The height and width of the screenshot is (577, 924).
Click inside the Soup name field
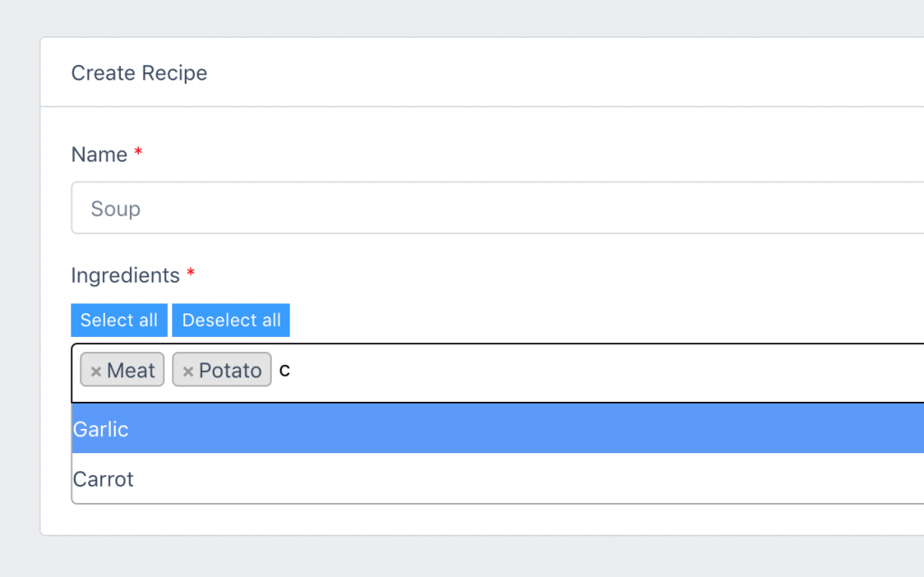pyautogui.click(x=361, y=208)
